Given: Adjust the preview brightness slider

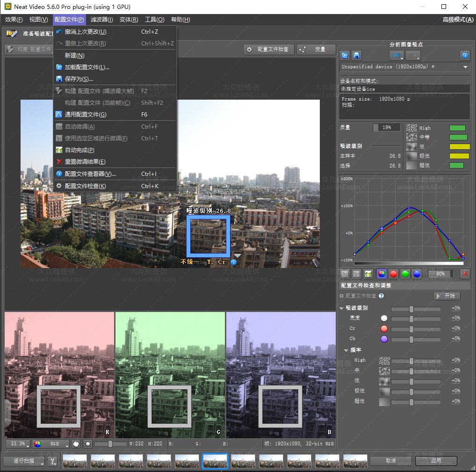Looking at the screenshot, I should click(110, 444).
